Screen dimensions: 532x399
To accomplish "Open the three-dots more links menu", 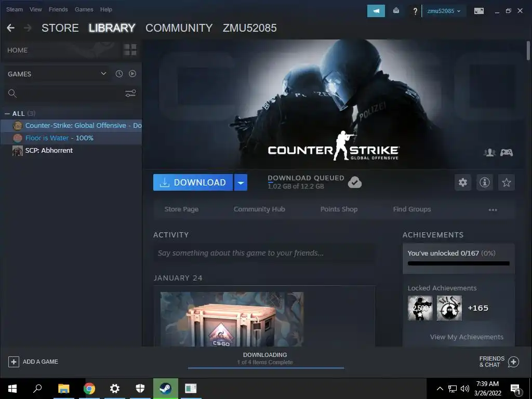I will pos(493,210).
